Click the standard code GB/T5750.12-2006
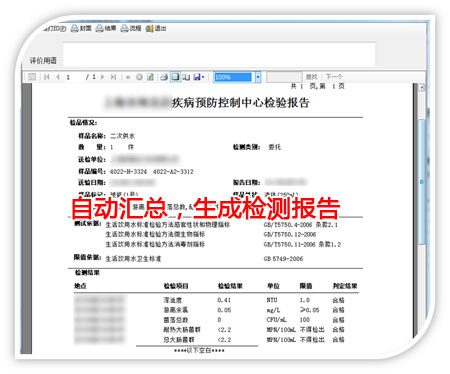450x374 pixels. (290, 234)
